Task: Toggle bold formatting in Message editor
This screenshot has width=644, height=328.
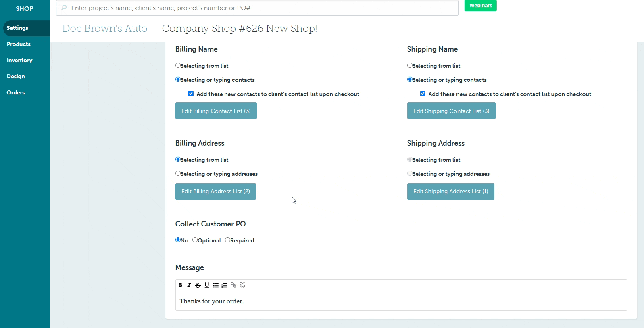Action: click(x=180, y=285)
